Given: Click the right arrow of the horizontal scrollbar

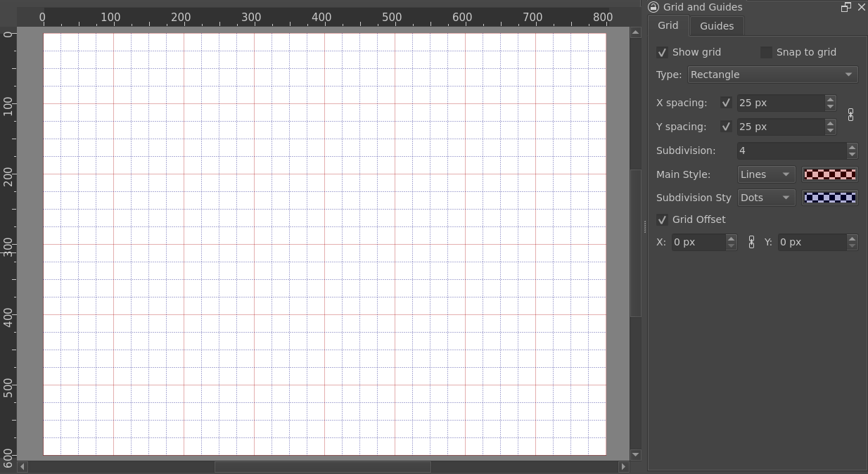Looking at the screenshot, I should pyautogui.click(x=623, y=466).
